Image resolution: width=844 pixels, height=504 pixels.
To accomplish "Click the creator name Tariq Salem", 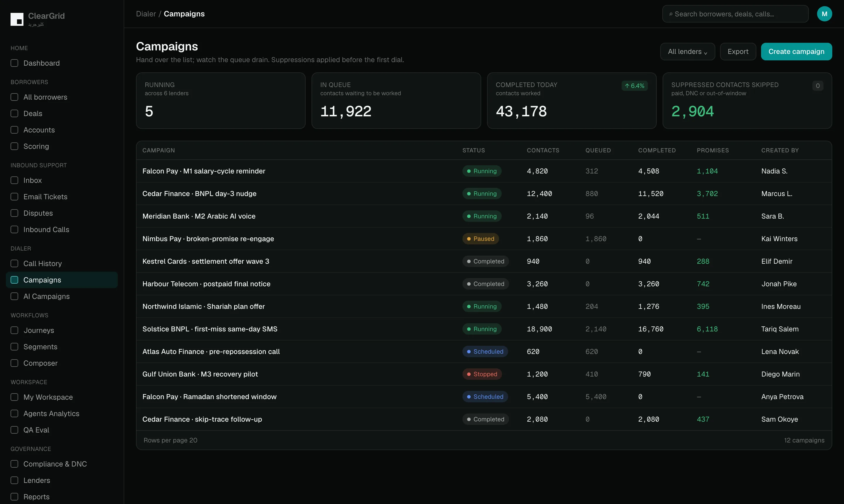I will [x=780, y=329].
